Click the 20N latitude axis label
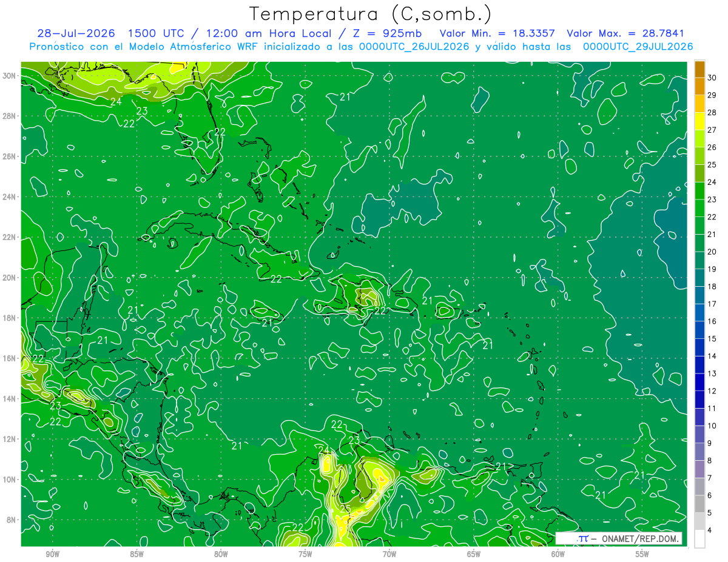 point(9,278)
